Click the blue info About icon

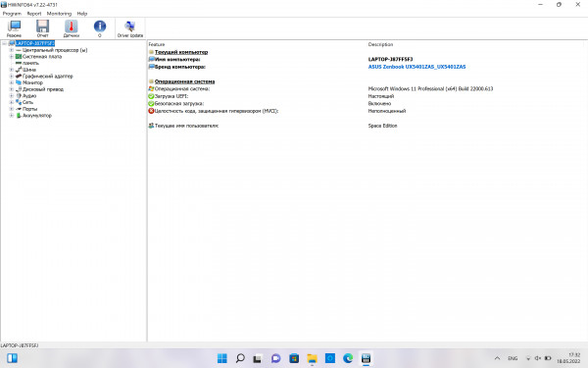[x=99, y=28]
